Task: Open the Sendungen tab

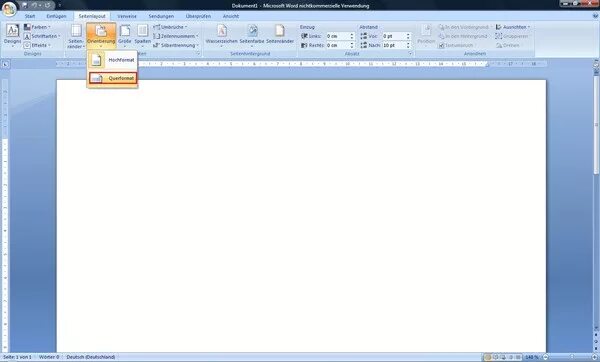Action: [x=161, y=16]
